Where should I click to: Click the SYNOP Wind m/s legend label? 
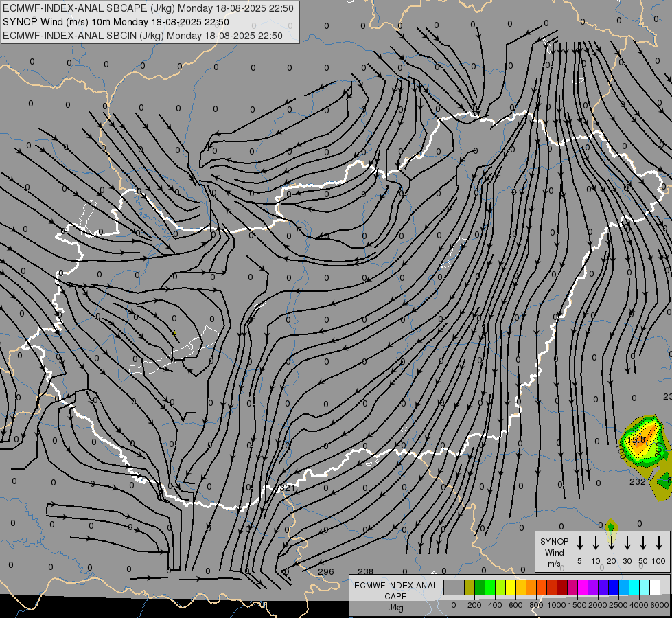554,553
